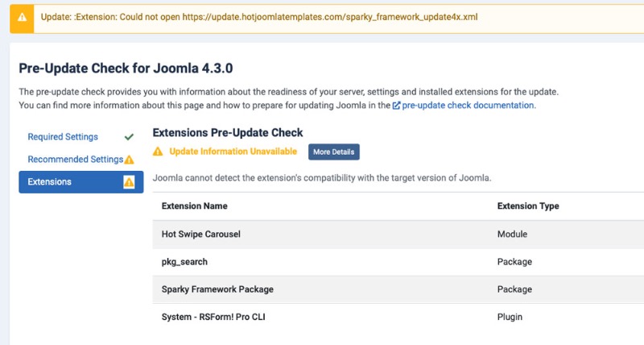This screenshot has height=345, width=644.
Task: Click the Pre-Update Check for Joomla 4.3.0 heading
Action: tap(126, 69)
